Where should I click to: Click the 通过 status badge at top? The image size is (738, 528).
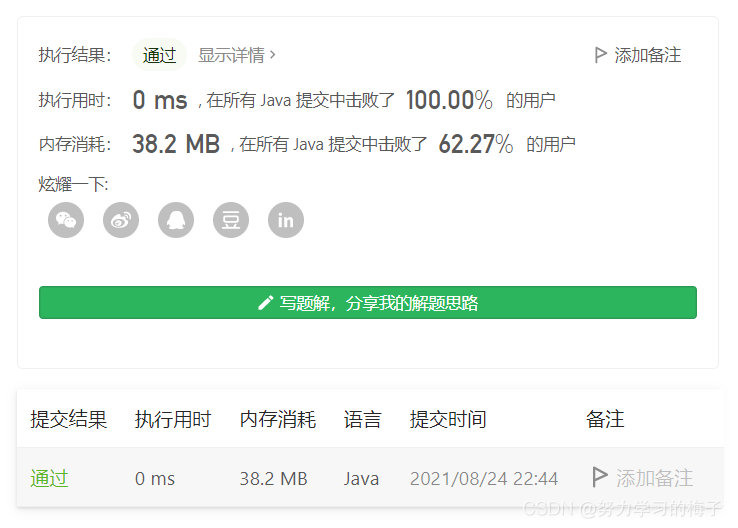pyautogui.click(x=160, y=55)
